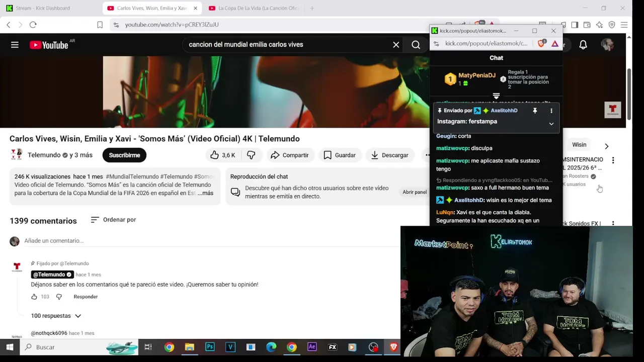Expand description with ...más
The image size is (644, 362).
click(x=205, y=193)
